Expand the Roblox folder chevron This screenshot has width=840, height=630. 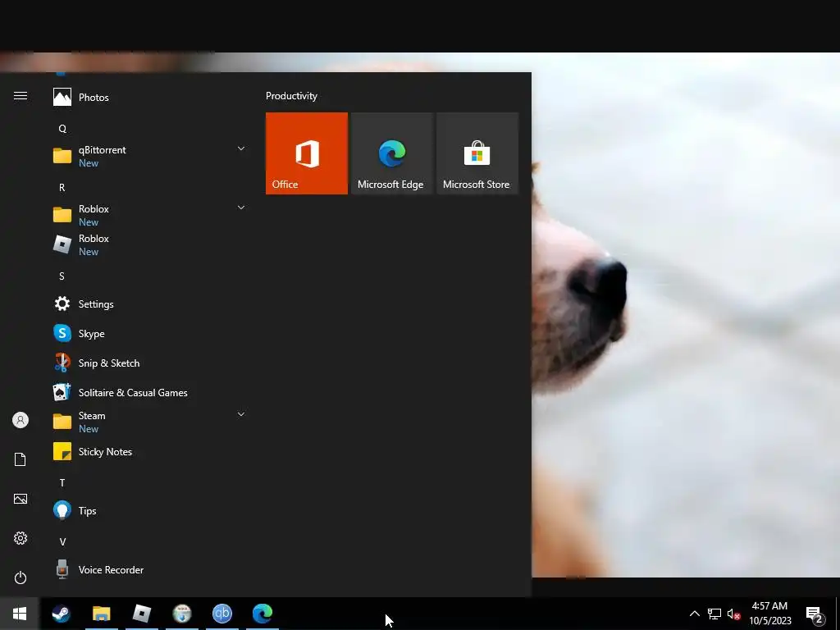point(241,208)
